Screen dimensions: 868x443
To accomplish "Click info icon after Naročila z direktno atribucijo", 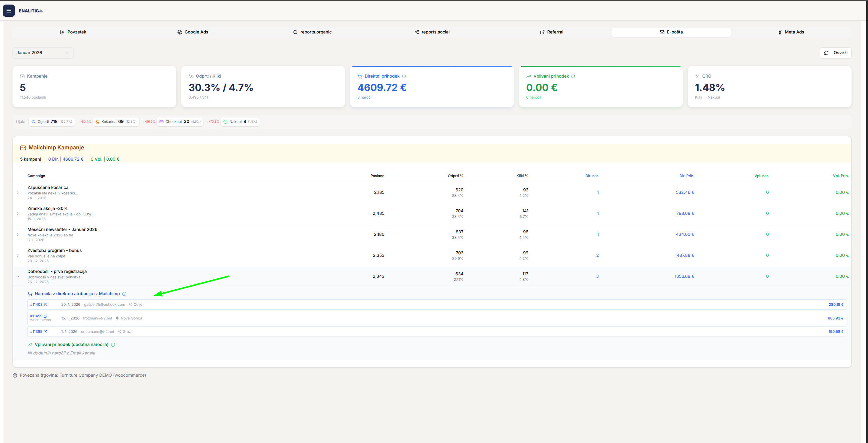I will (x=124, y=294).
